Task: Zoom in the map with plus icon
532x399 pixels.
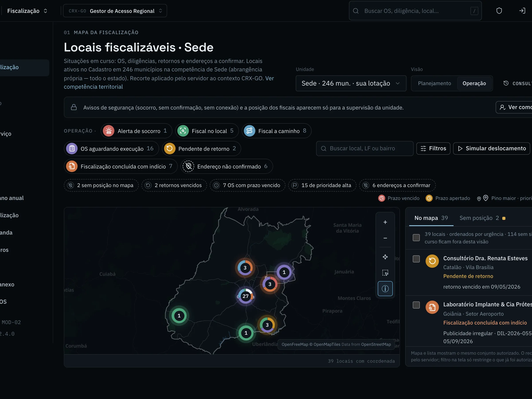Action: (385, 222)
